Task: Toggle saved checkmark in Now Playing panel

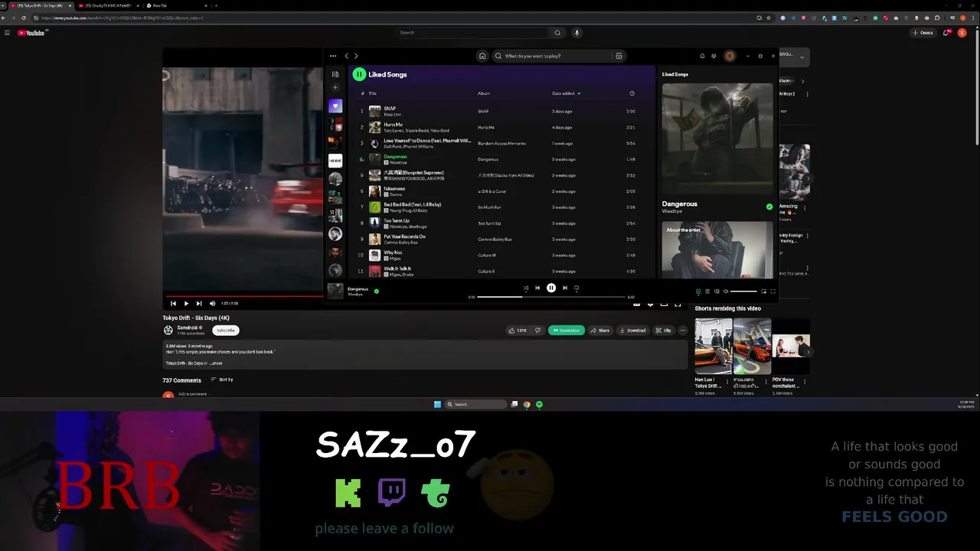Action: pyautogui.click(x=769, y=207)
